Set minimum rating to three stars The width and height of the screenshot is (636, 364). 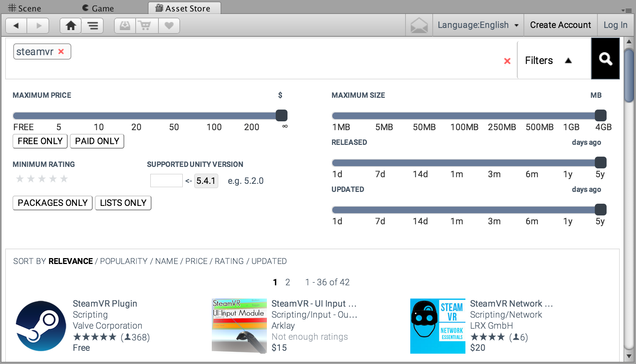[x=42, y=179]
